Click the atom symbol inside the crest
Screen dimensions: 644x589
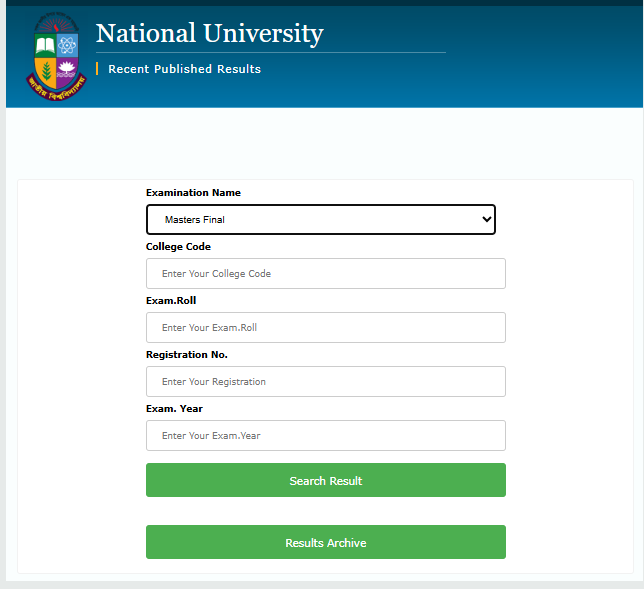pyautogui.click(x=67, y=45)
